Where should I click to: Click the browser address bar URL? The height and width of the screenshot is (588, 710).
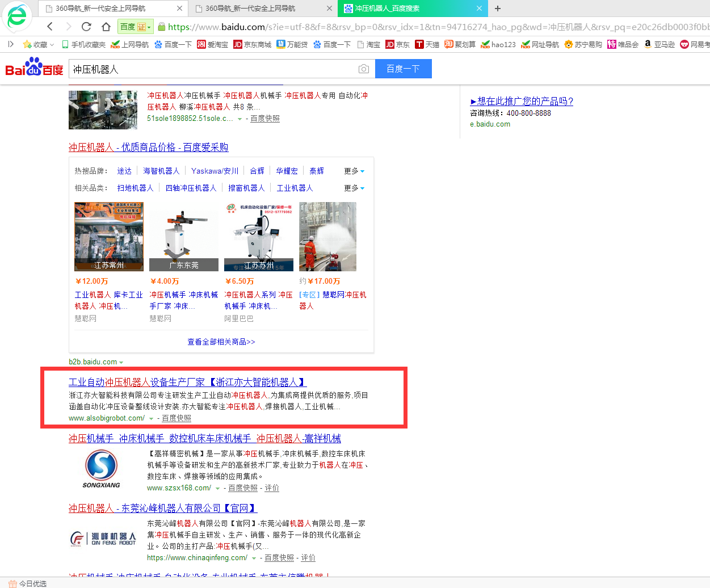(x=438, y=27)
